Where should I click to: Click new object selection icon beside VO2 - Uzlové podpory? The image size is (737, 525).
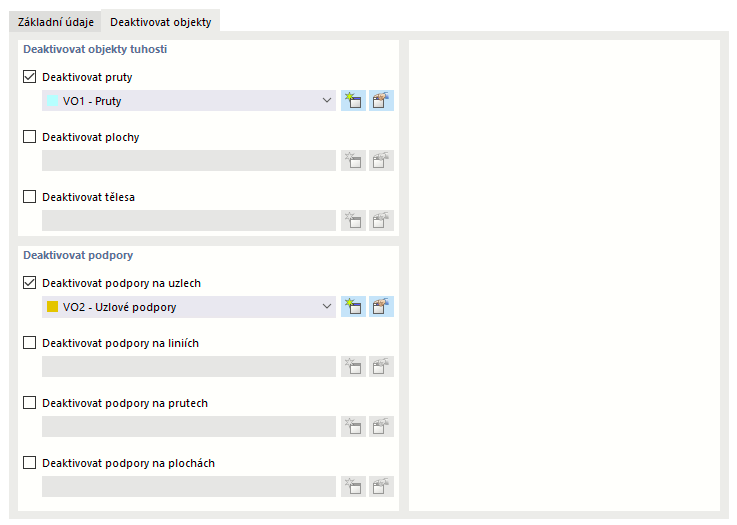pyautogui.click(x=352, y=307)
